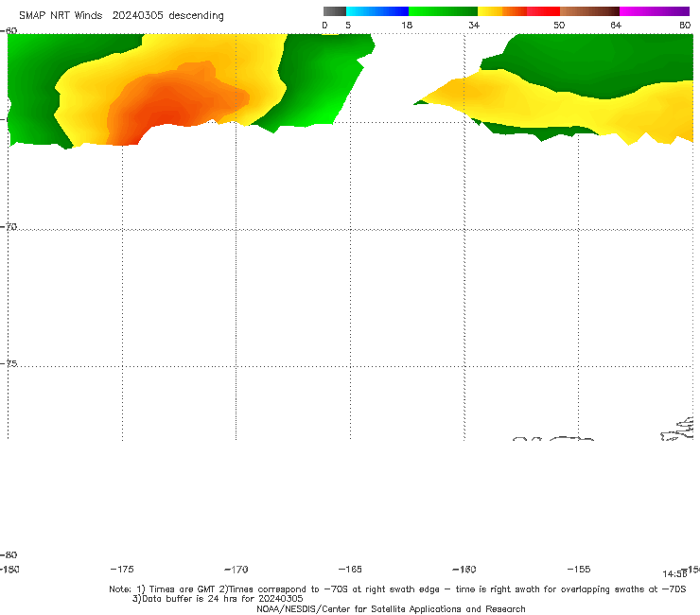Image resolution: width=700 pixels, height=615 pixels.
Task: Click the longitude label "-160"
Action: [x=464, y=569]
